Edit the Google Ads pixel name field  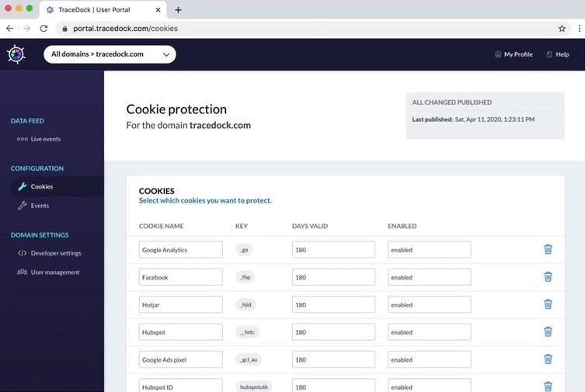click(x=180, y=359)
